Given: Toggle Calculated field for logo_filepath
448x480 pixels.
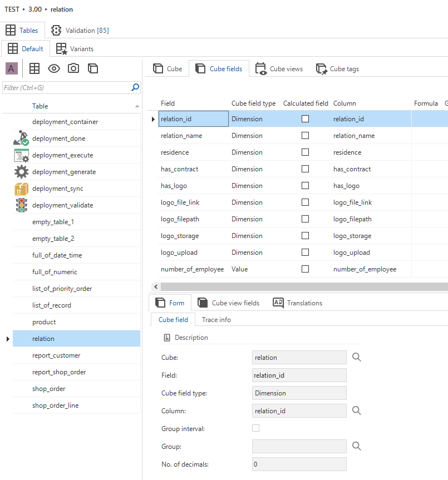Looking at the screenshot, I should click(306, 219).
